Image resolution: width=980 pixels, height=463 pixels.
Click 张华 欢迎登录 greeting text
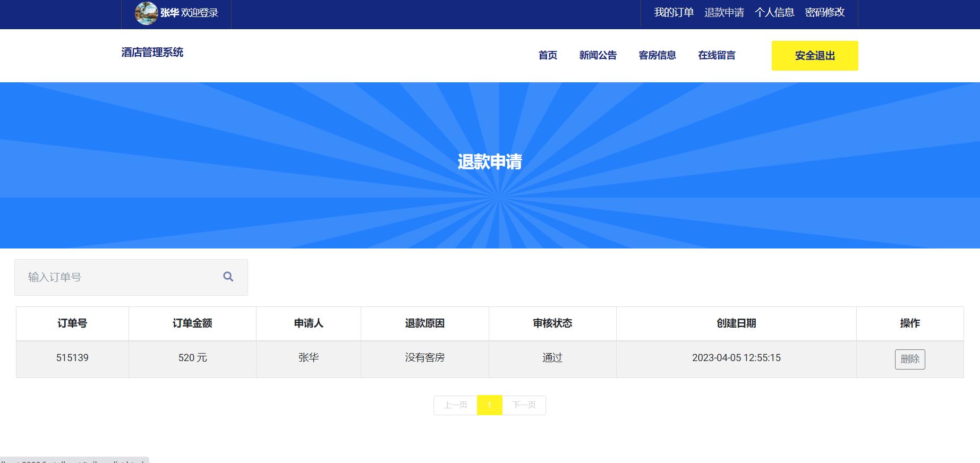click(x=189, y=13)
